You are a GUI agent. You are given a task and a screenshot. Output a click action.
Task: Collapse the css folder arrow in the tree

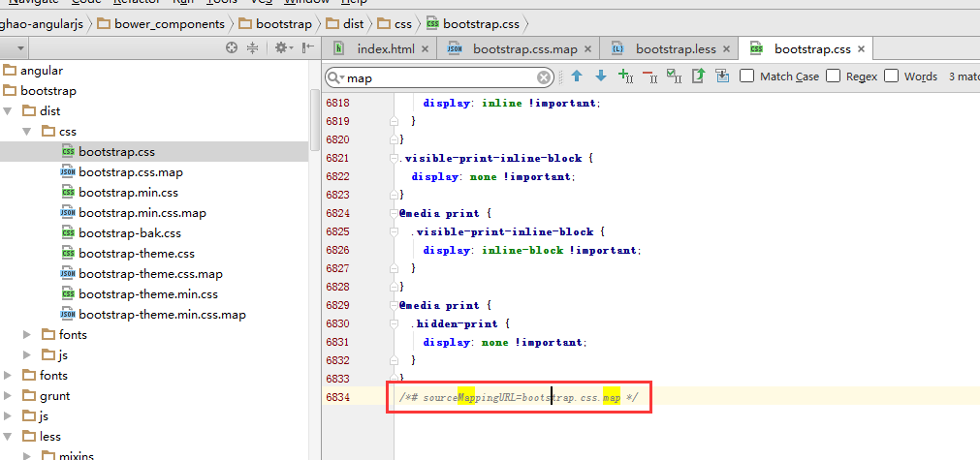click(x=27, y=132)
